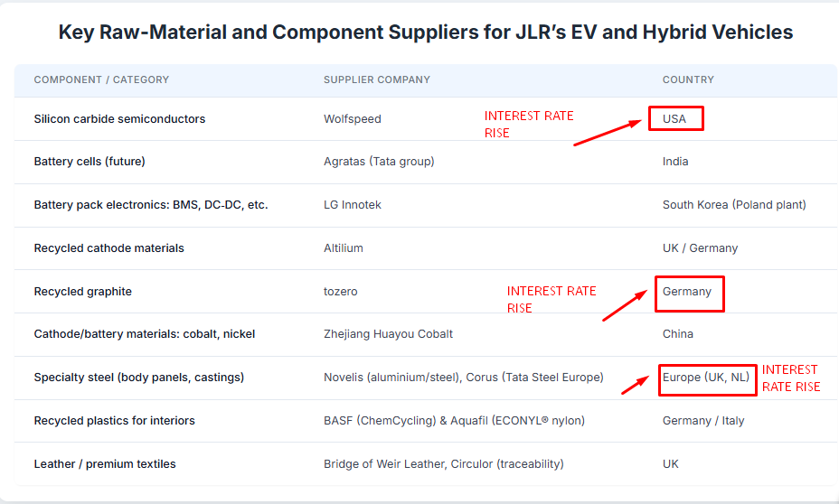
Task: Click the LG Innotek supplier name
Action: click(x=352, y=205)
